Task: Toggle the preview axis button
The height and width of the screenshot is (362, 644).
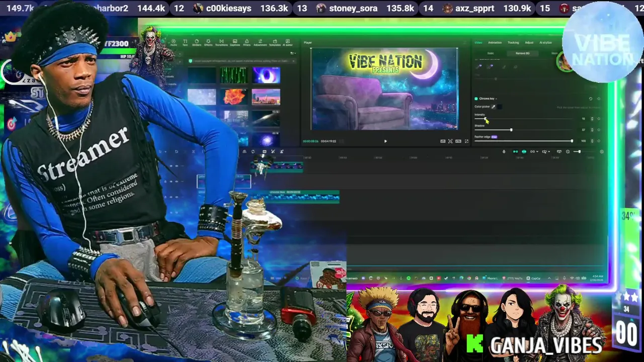Action: click(x=544, y=151)
